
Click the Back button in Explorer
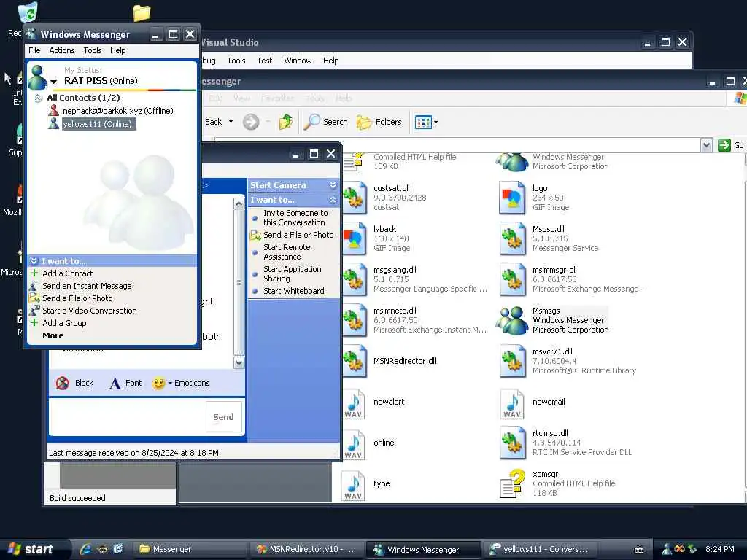point(213,122)
